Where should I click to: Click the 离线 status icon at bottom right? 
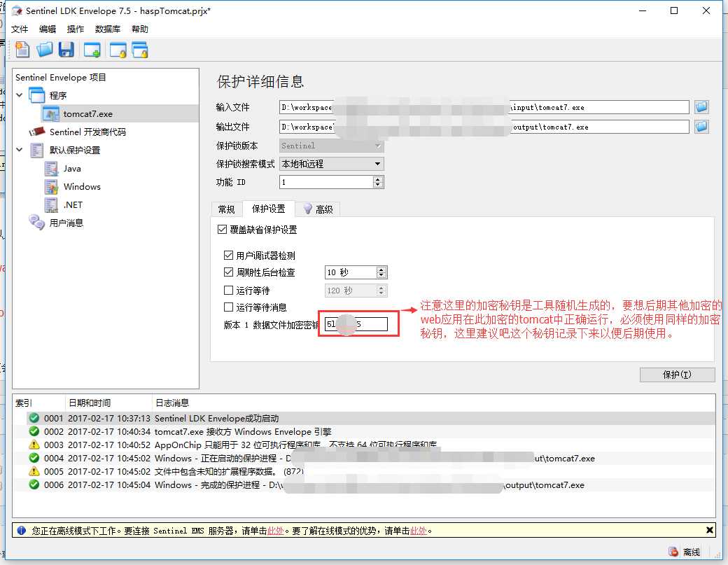pyautogui.click(x=673, y=552)
